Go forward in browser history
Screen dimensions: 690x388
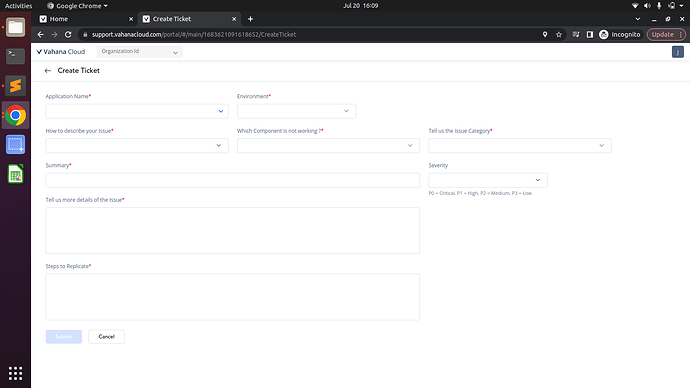54,34
